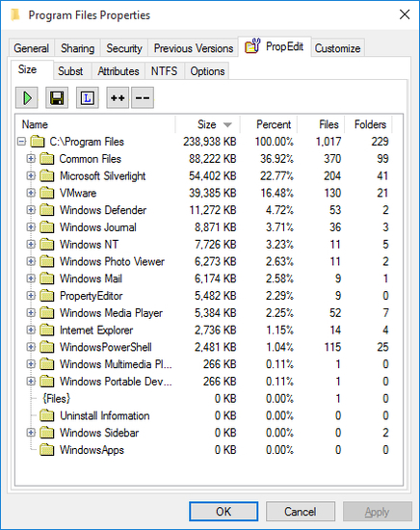This screenshot has height=530, width=420.
Task: Click the Uninstall Information folder icon
Action: (x=46, y=415)
